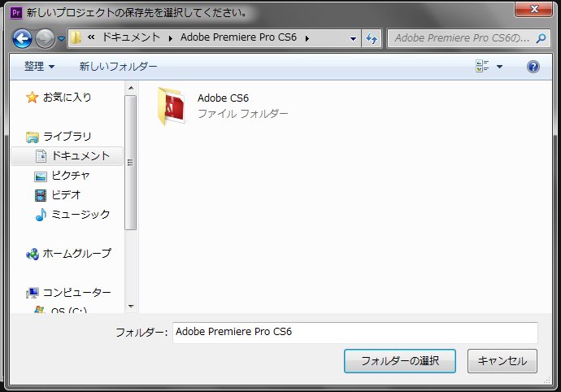Click the ビデオ filmstrip icon
Viewport: 561px width, 392px height.
tap(41, 195)
